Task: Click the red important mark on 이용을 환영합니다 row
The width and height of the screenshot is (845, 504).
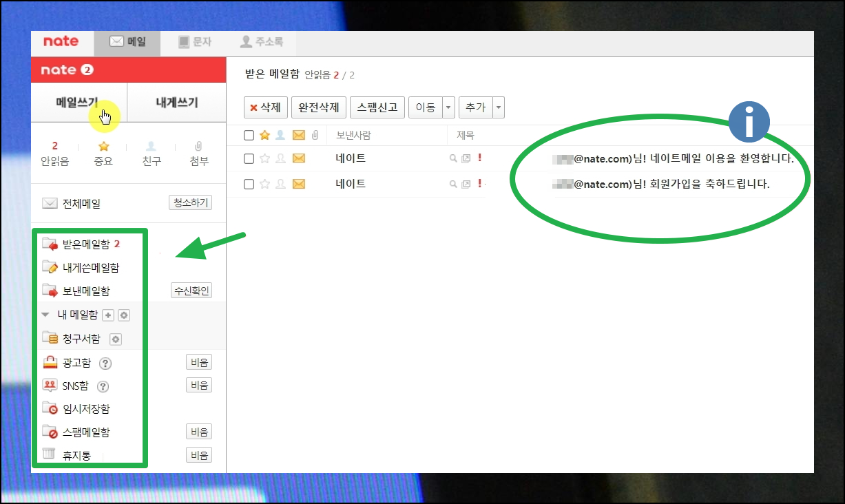Action: pyautogui.click(x=479, y=158)
